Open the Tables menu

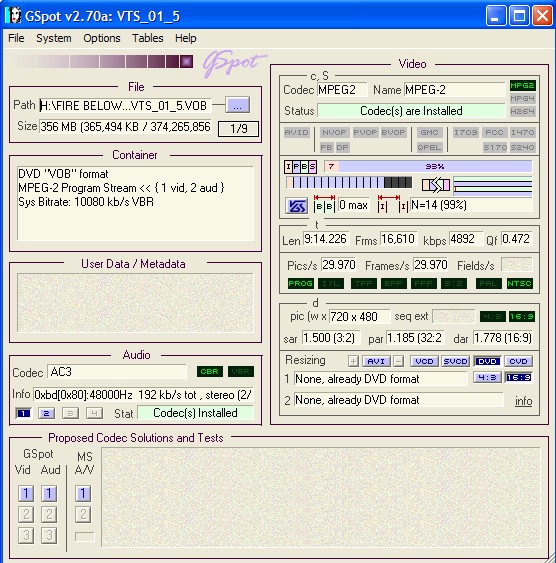(x=148, y=38)
